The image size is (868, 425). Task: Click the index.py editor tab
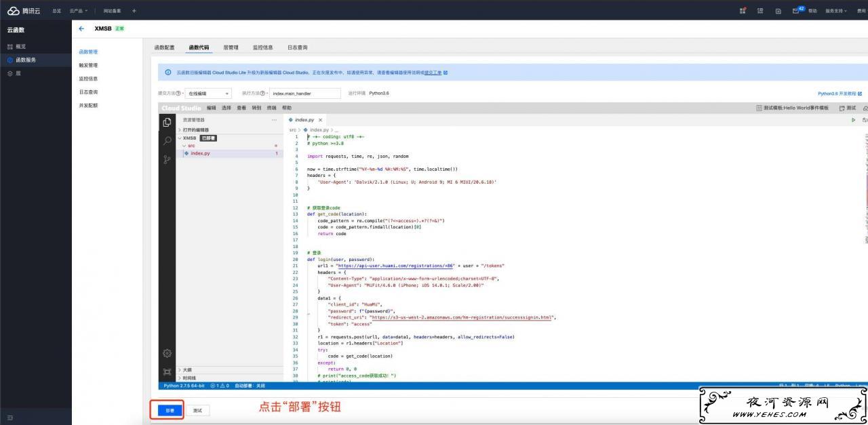tap(304, 120)
